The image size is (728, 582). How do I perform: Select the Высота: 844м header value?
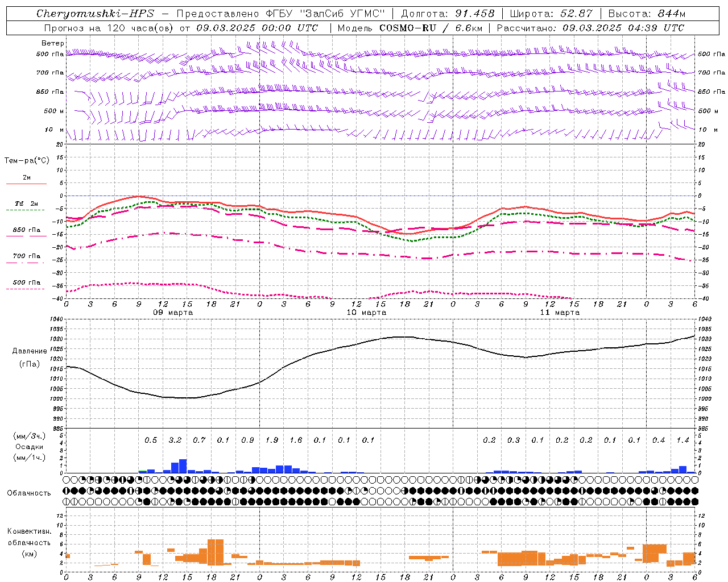pos(647,14)
